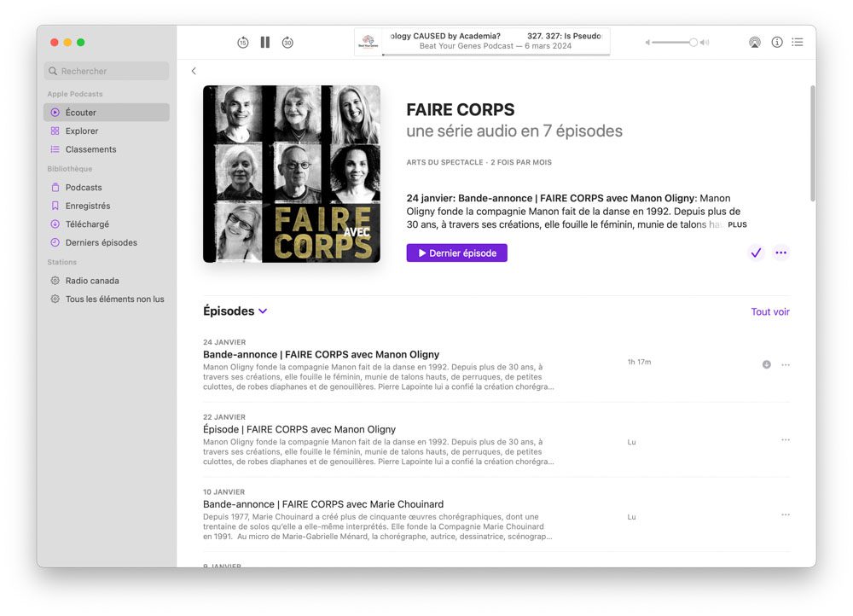Image resolution: width=853 pixels, height=616 pixels.
Task: Open the Up Next queue list
Action: [798, 42]
